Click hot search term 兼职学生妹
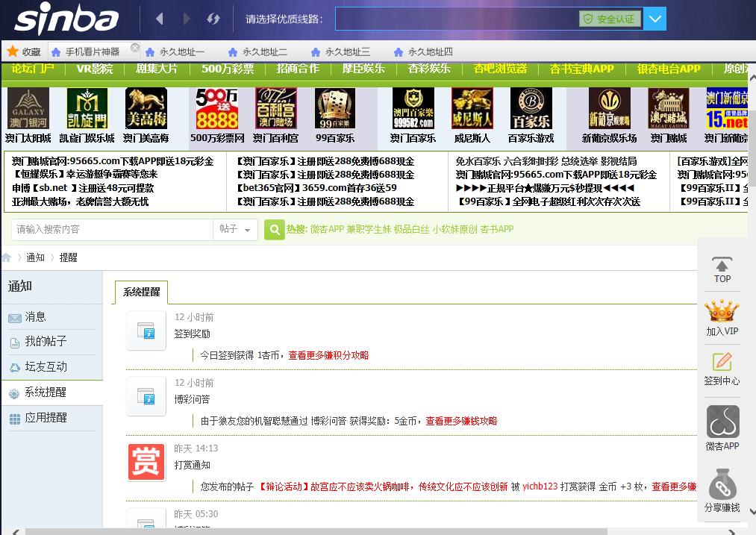The image size is (756, 535). point(369,229)
